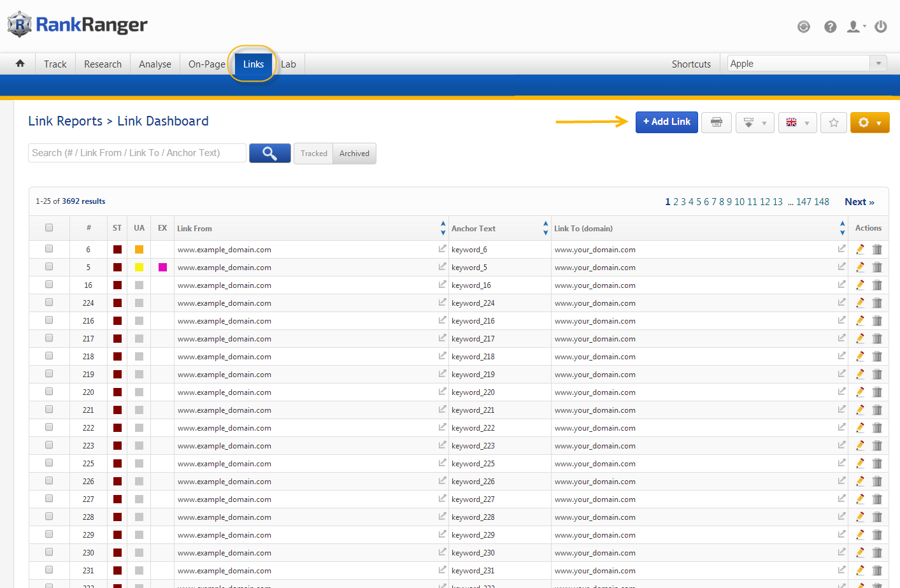
Task: Click the help question mark icon
Action: click(x=830, y=27)
